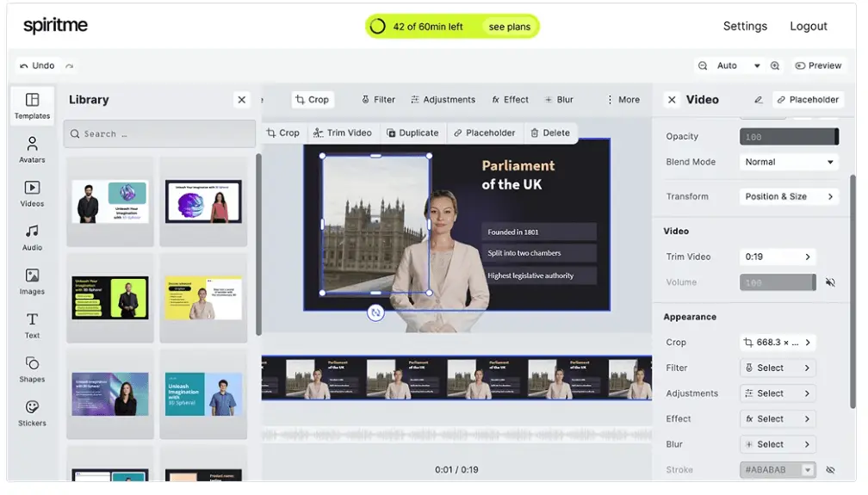Viewport: 868px width, 495px height.
Task: Open the Stickers sidebar section
Action: [x=32, y=413]
